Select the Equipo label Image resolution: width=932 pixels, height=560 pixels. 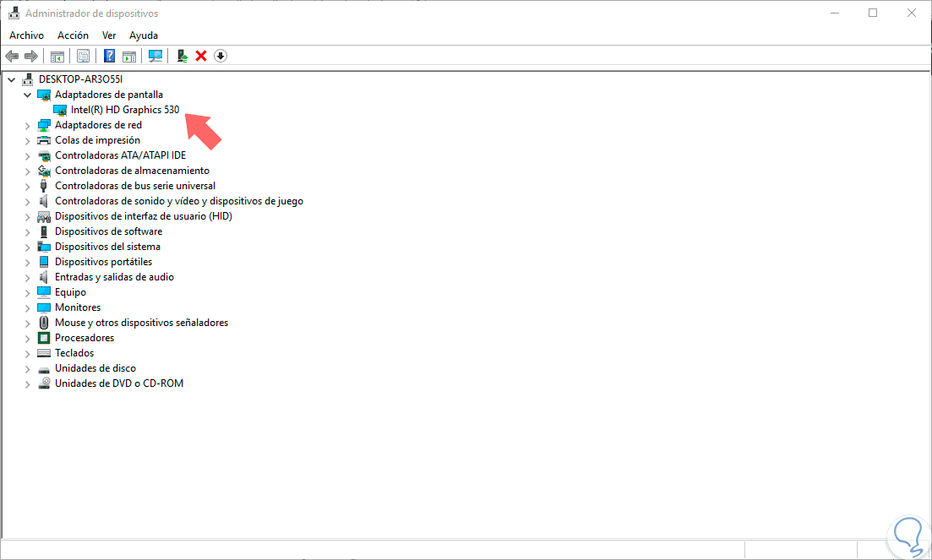pyautogui.click(x=71, y=292)
